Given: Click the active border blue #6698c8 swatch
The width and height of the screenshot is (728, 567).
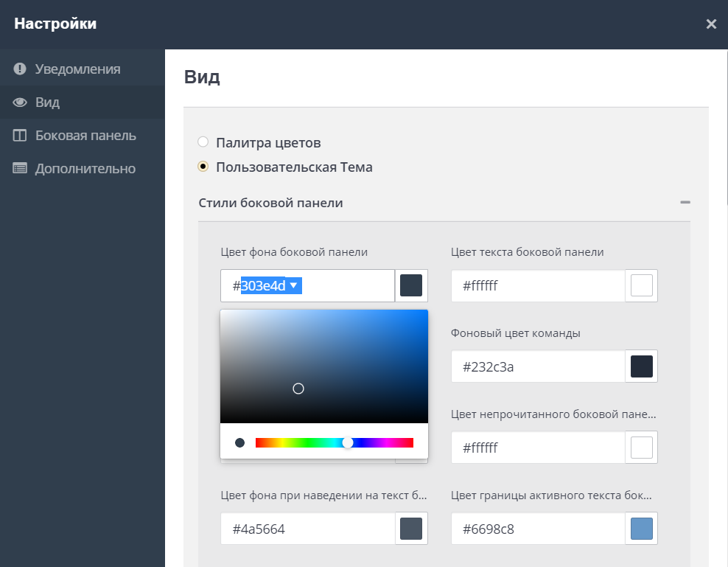Looking at the screenshot, I should 642,529.
